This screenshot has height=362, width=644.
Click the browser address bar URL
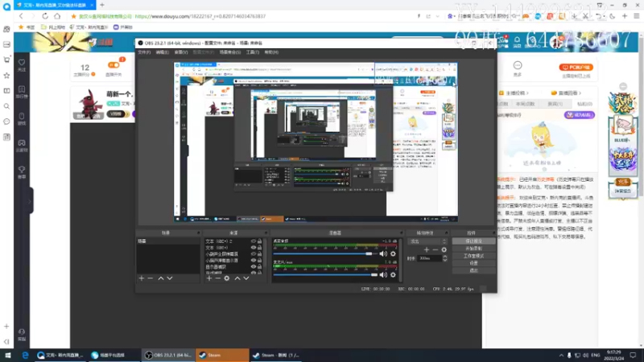(200, 16)
